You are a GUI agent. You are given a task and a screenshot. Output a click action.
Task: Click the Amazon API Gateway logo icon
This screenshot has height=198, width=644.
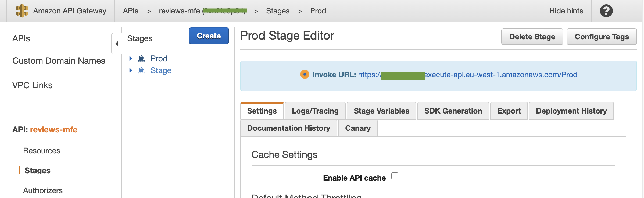tap(22, 11)
